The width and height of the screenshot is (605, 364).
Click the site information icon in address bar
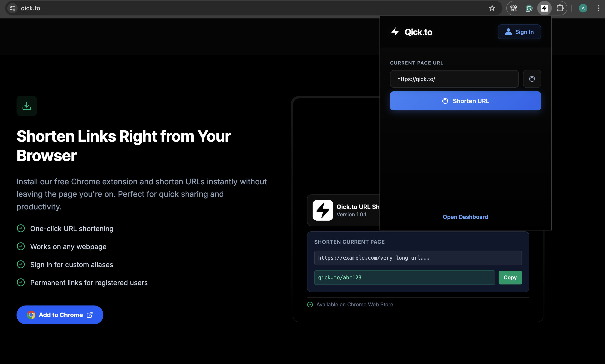[12, 8]
